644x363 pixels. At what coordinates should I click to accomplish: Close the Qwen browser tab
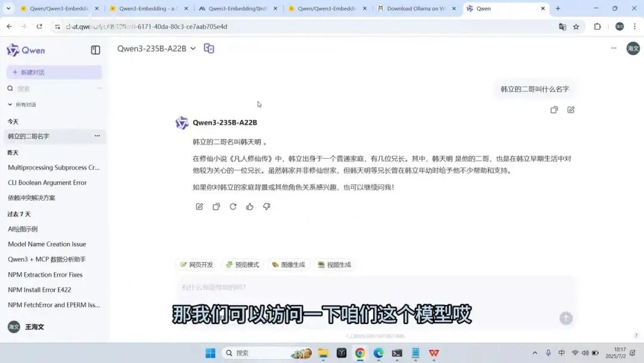point(543,8)
